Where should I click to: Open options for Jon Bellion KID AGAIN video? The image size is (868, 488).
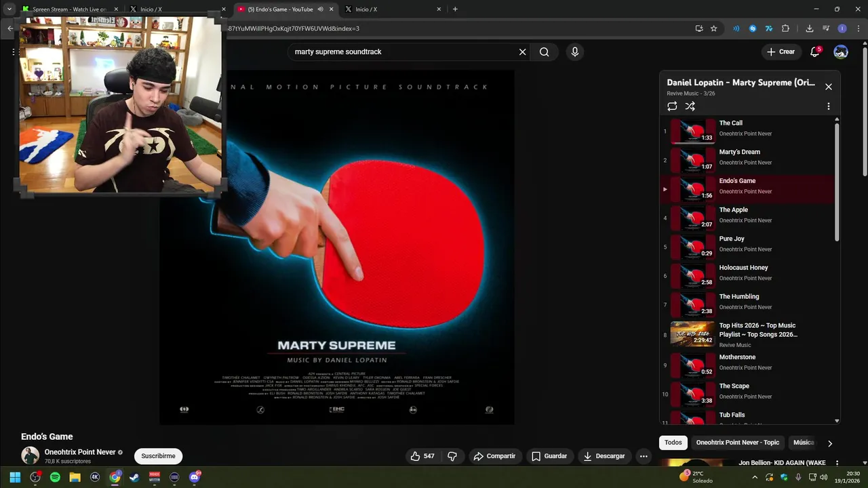click(837, 463)
